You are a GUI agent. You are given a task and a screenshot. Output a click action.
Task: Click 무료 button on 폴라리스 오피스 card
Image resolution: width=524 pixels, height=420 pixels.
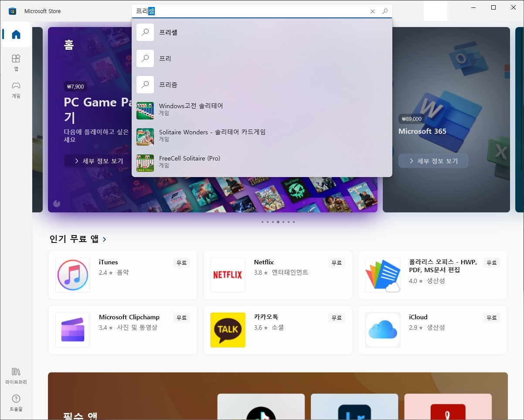point(491,263)
